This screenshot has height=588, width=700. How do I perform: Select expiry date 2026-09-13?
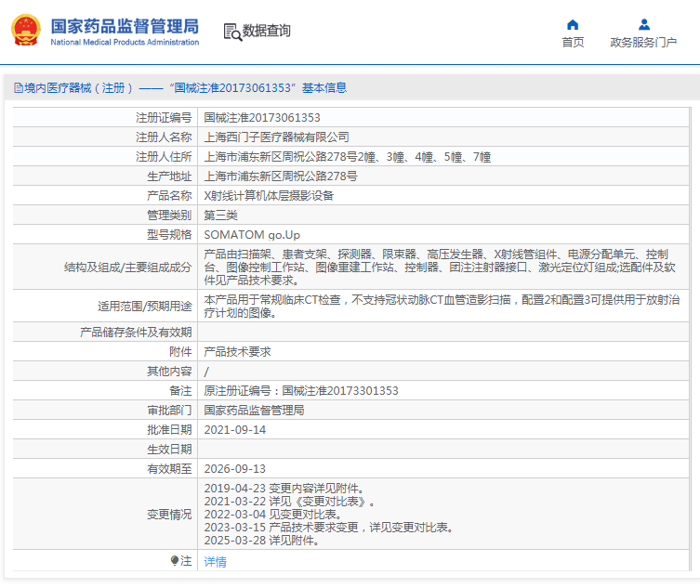(x=235, y=469)
